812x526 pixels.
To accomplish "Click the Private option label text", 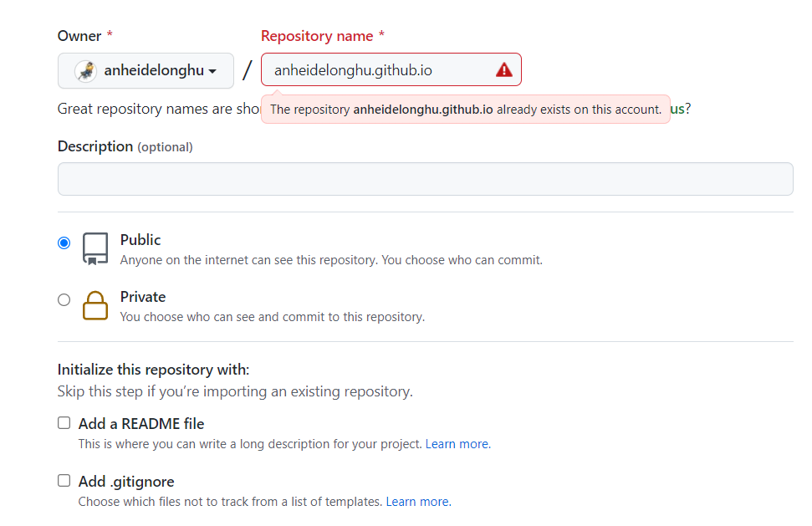I will click(x=143, y=297).
